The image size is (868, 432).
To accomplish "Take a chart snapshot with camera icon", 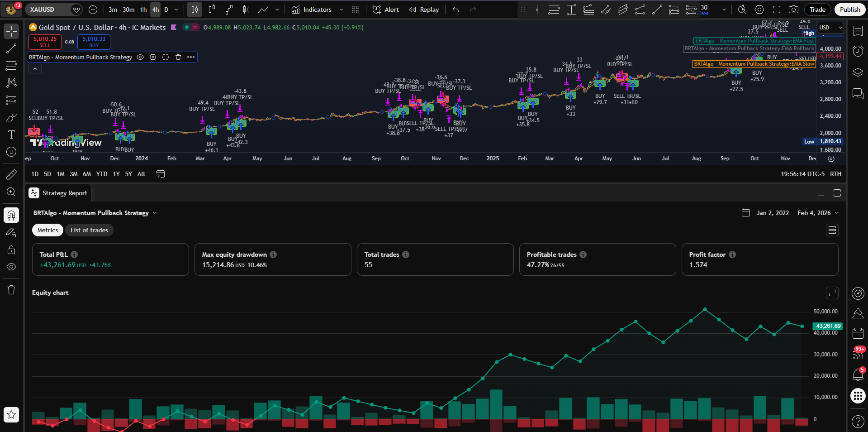I will point(793,10).
